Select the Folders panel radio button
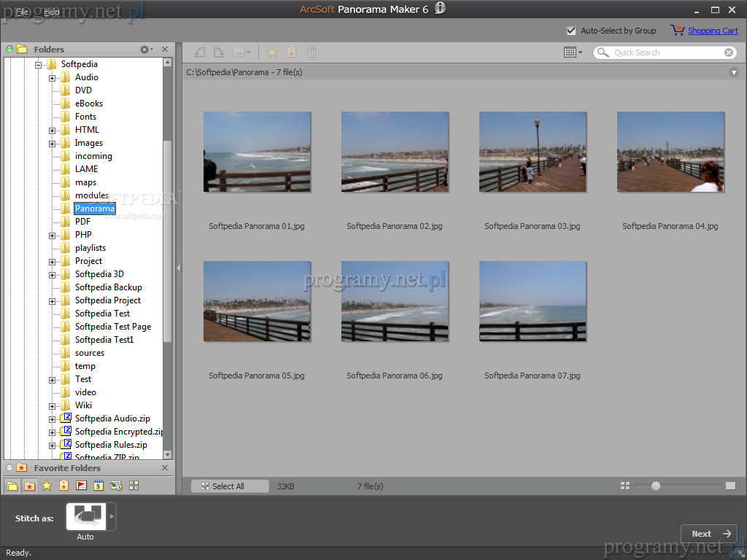747x560 pixels. pyautogui.click(x=9, y=50)
